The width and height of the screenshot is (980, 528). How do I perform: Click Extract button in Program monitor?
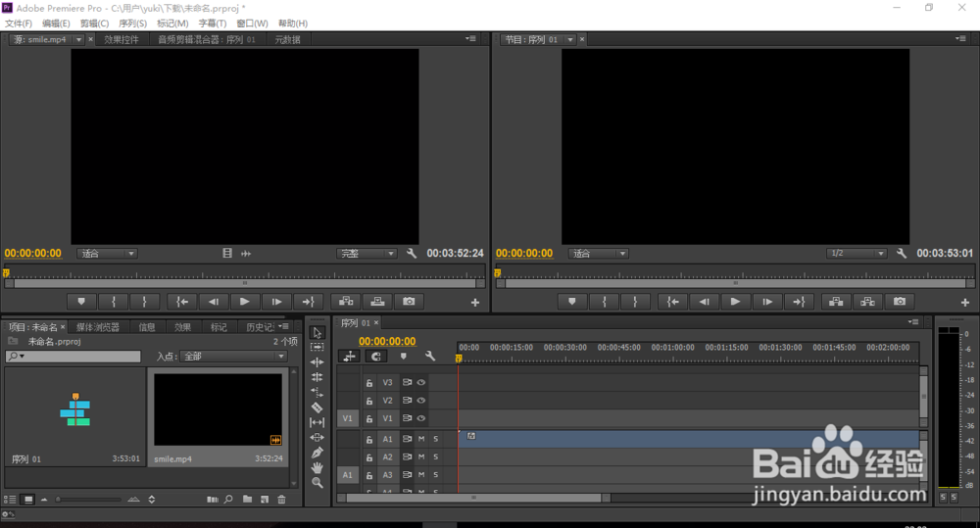[x=867, y=301]
